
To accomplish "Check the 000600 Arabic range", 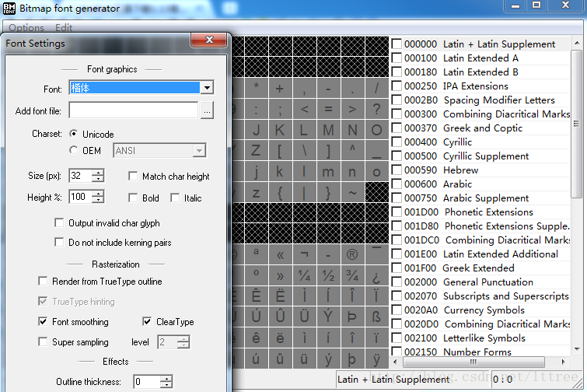I will (397, 184).
